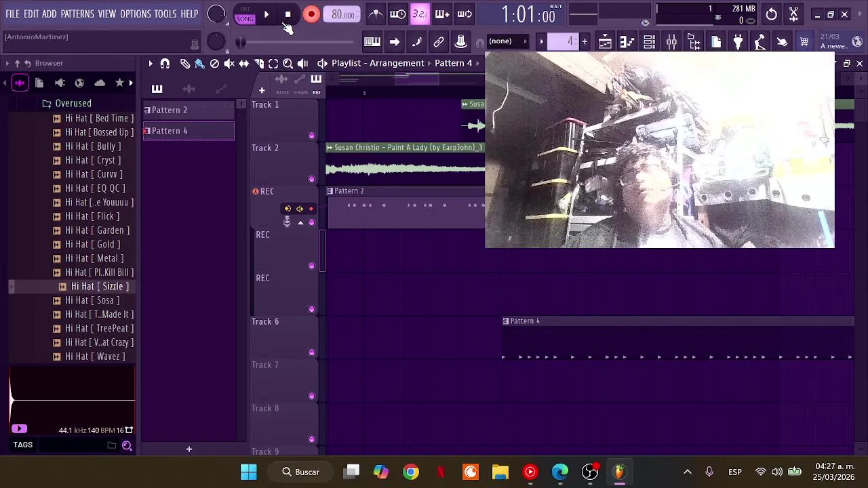The height and width of the screenshot is (488, 868).
Task: Toggle the 3.2.1 recording countdown
Action: tap(420, 14)
